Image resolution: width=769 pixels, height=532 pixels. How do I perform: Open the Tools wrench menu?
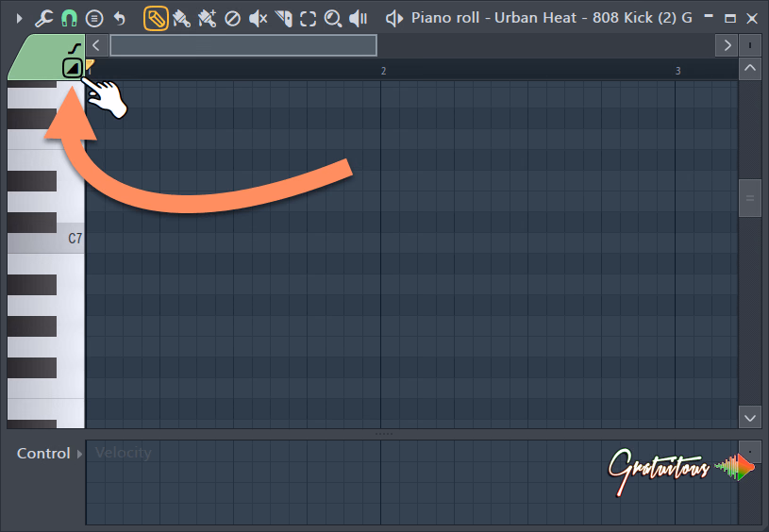pyautogui.click(x=43, y=19)
